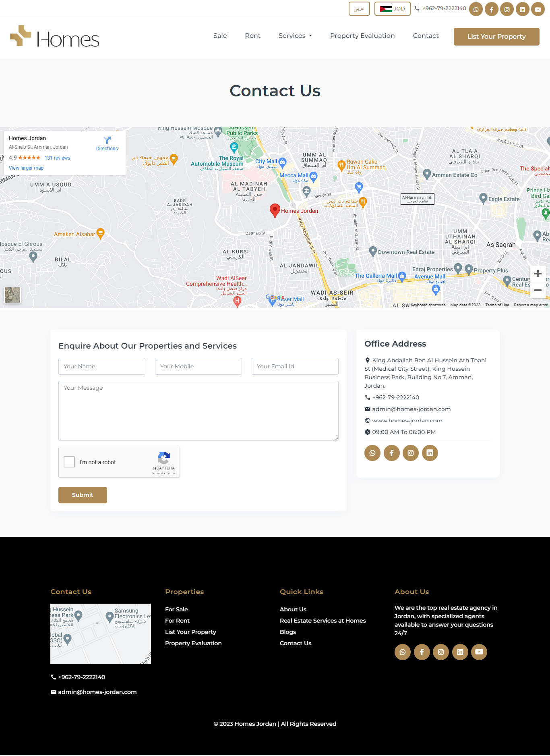
Task: Open the JOD currency selector
Action: (392, 9)
